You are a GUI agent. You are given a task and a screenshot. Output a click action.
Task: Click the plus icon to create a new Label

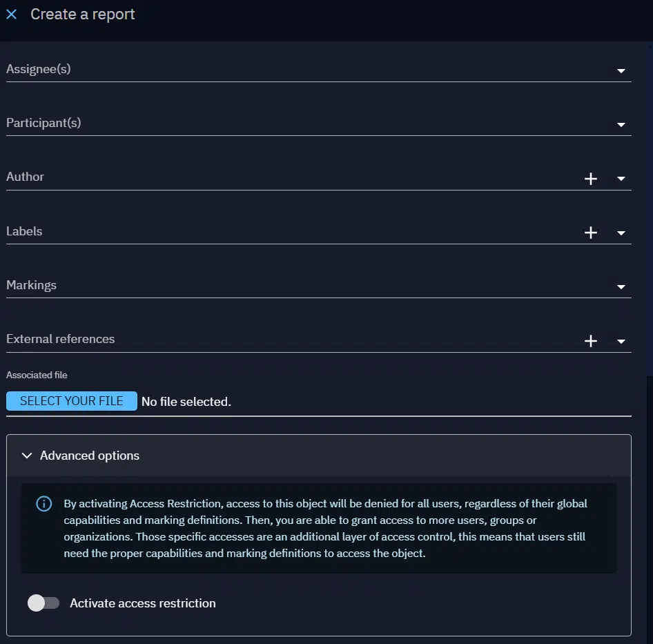[591, 232]
